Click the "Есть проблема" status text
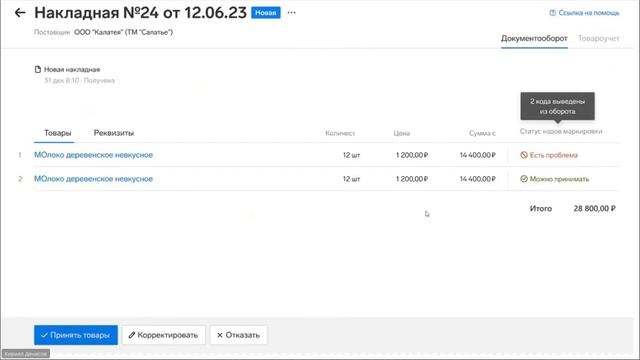The image size is (640, 360). (553, 155)
